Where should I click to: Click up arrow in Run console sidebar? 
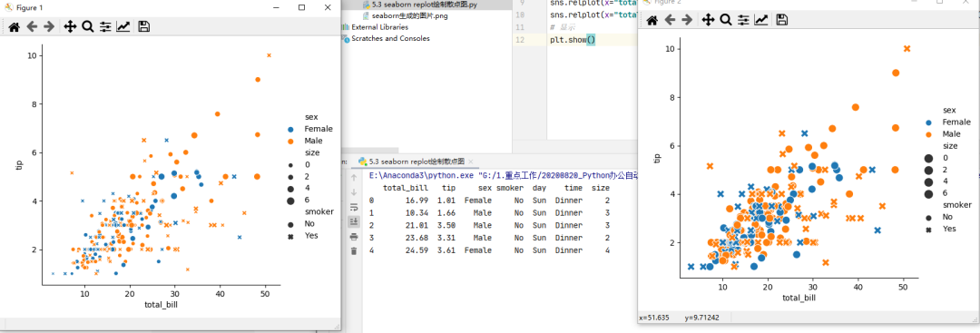tap(354, 178)
